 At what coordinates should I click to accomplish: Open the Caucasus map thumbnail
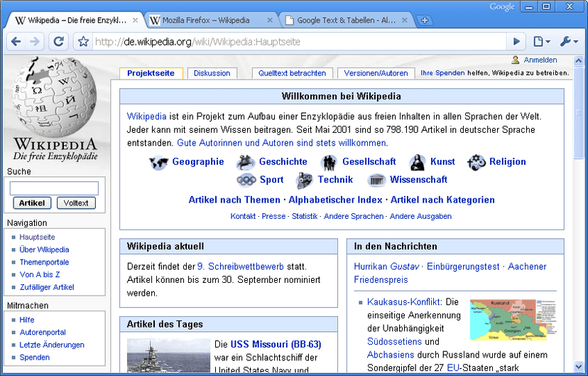pyautogui.click(x=513, y=320)
